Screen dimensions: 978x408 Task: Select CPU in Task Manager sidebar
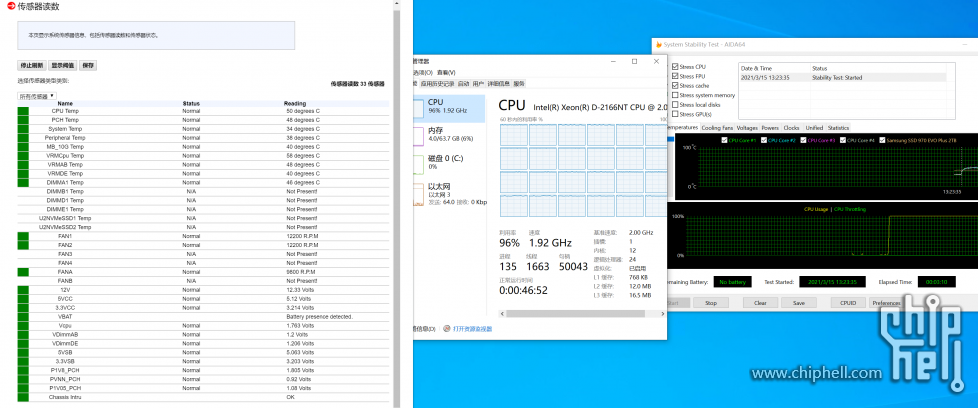click(449, 107)
